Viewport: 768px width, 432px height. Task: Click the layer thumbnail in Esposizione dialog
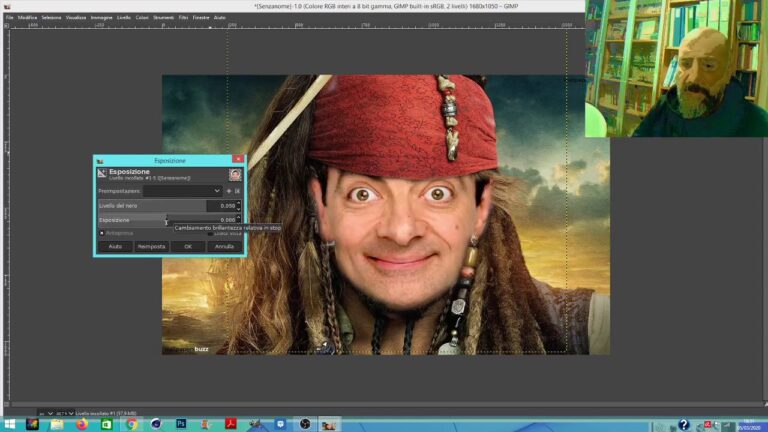pyautogui.click(x=235, y=174)
